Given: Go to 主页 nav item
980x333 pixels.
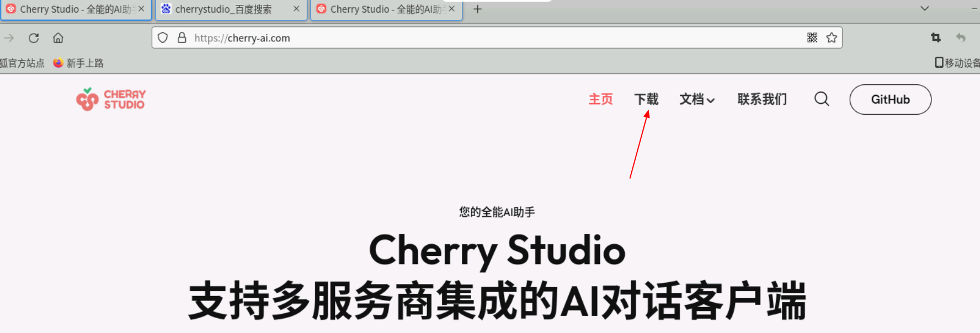Looking at the screenshot, I should (x=600, y=99).
